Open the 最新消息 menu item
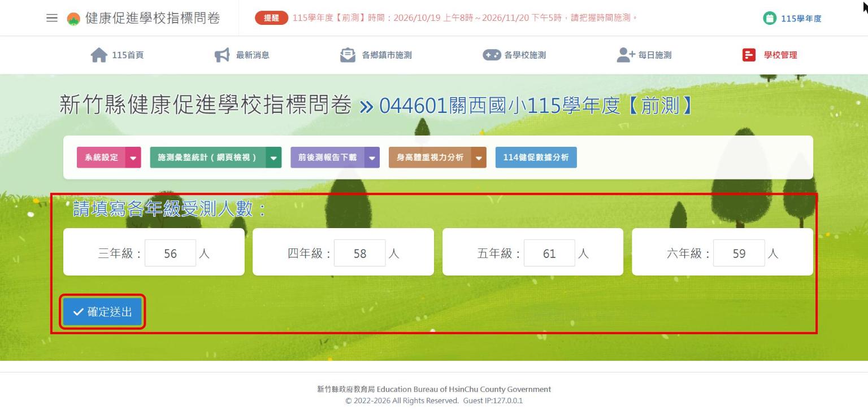Image resolution: width=868 pixels, height=415 pixels. click(x=242, y=55)
